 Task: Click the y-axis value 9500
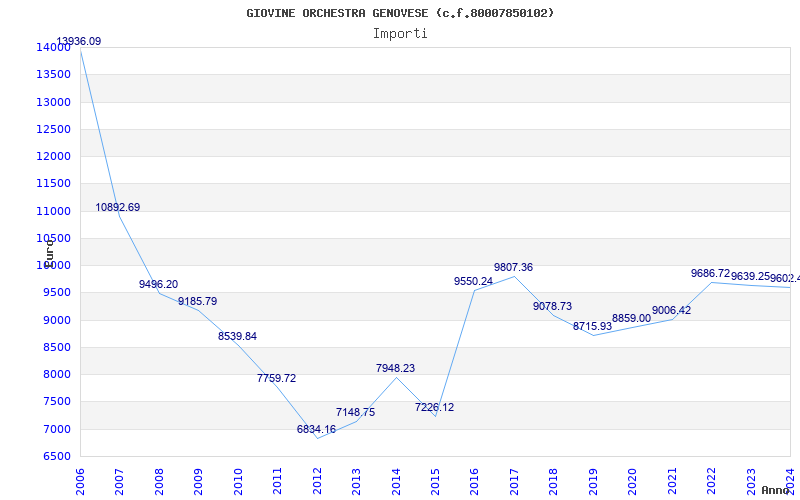(57, 293)
